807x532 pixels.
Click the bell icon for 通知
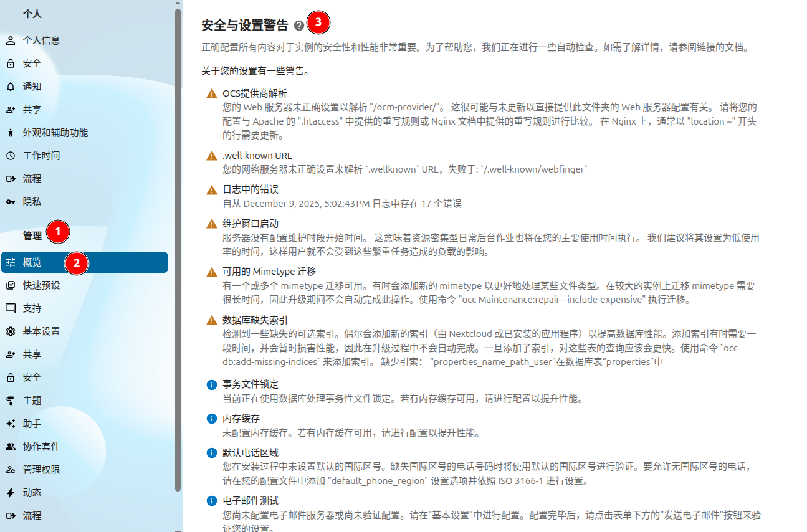coord(11,87)
